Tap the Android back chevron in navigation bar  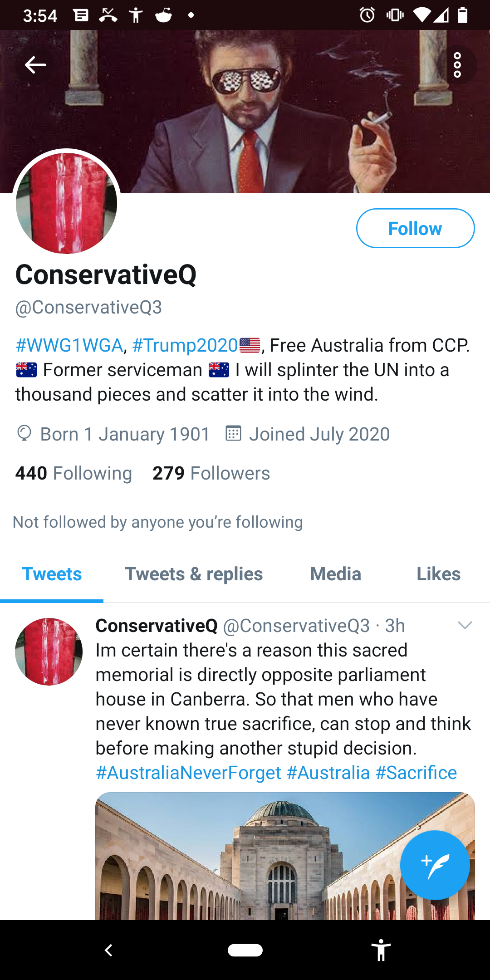tap(108, 950)
